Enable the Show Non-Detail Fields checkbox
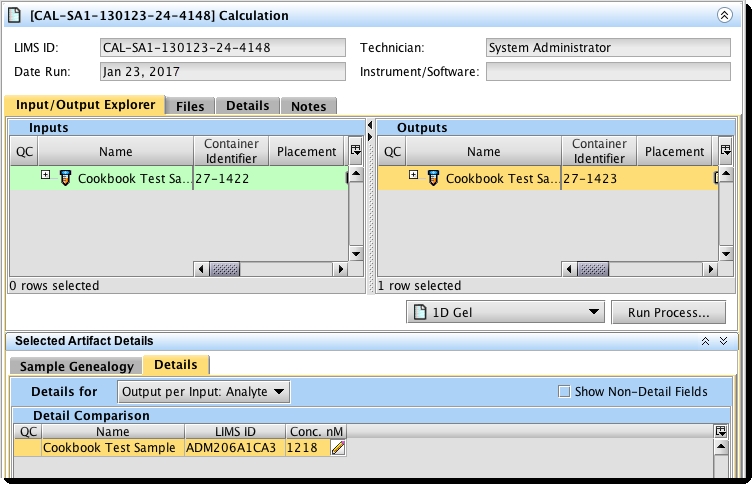The image size is (756, 488). point(564,391)
